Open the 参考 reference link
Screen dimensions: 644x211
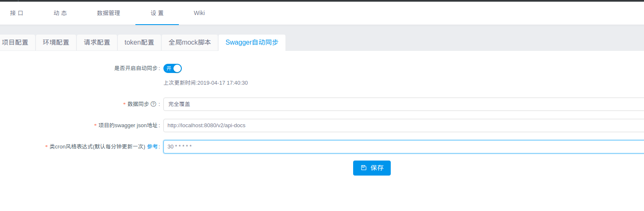tap(153, 147)
